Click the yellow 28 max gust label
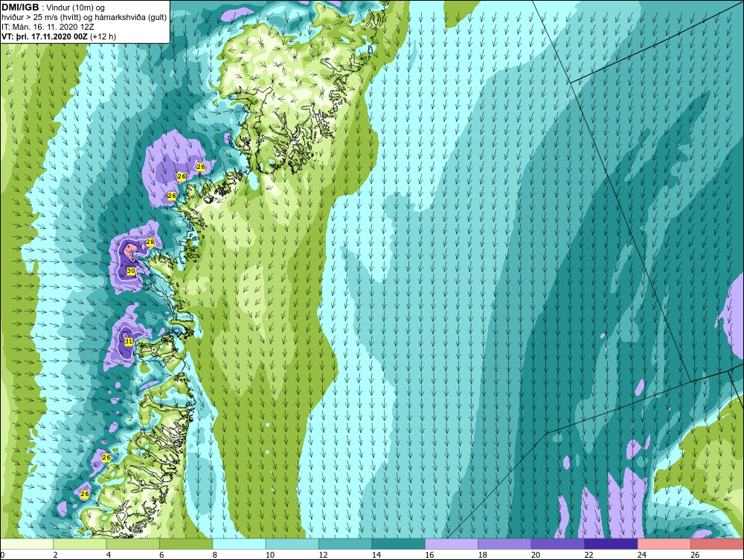The image size is (744, 560). point(150,242)
